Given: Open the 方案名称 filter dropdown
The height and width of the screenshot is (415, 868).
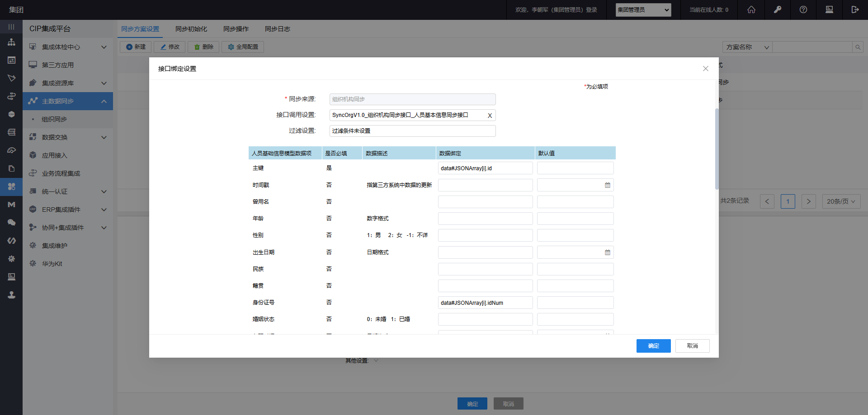Looking at the screenshot, I should tap(747, 47).
